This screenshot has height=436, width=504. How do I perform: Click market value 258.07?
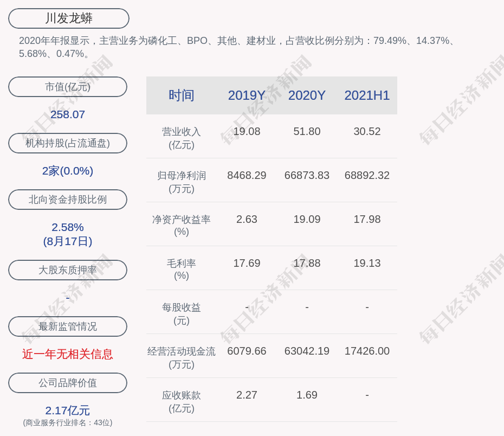(x=68, y=114)
